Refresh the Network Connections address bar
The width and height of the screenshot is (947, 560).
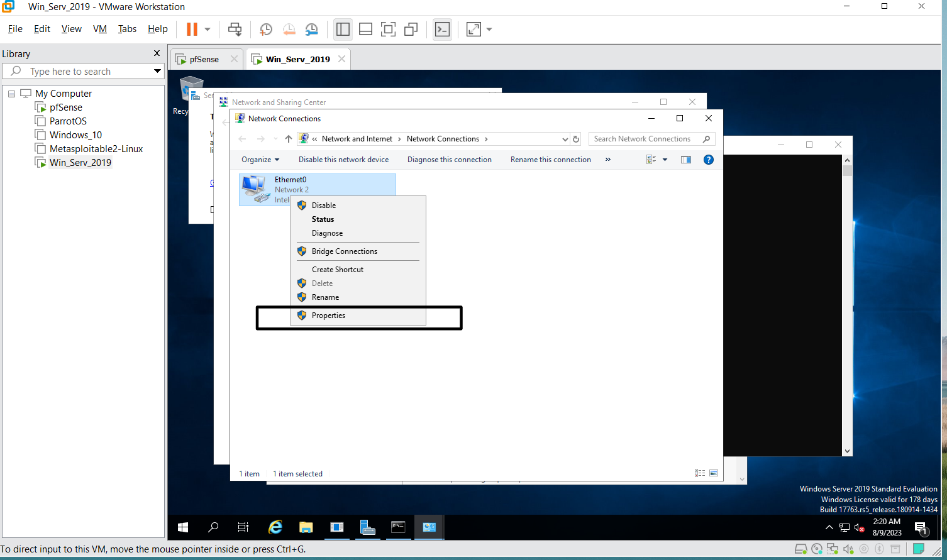576,139
